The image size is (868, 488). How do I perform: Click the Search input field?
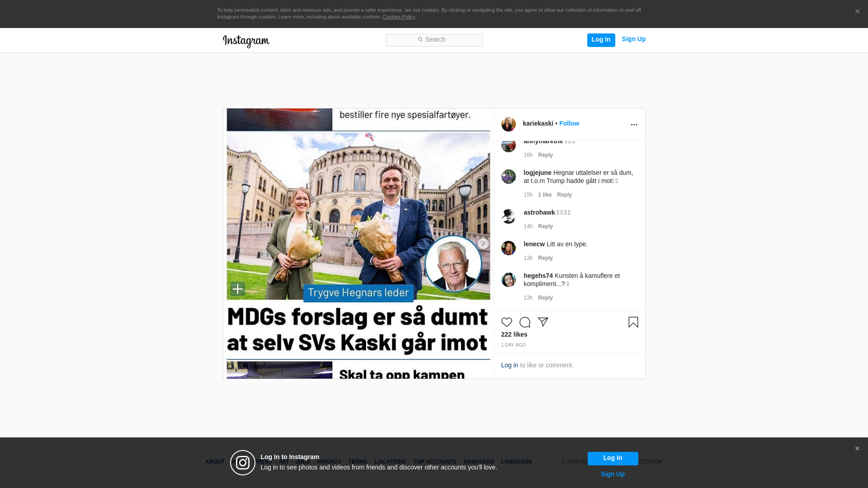(x=434, y=40)
